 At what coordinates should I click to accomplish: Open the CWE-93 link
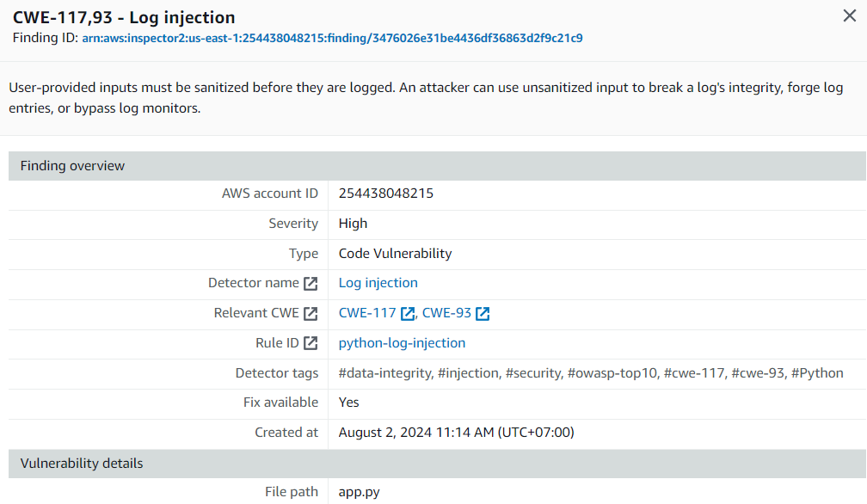point(446,313)
